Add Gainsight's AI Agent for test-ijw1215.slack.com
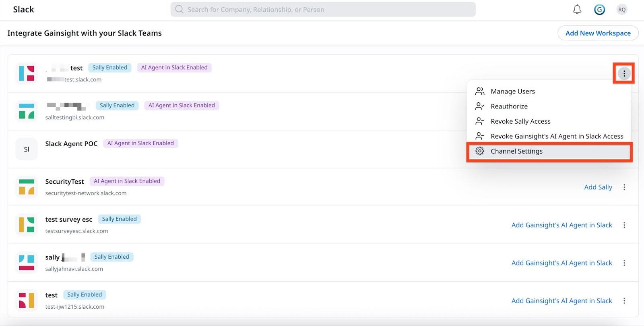 [x=562, y=301]
